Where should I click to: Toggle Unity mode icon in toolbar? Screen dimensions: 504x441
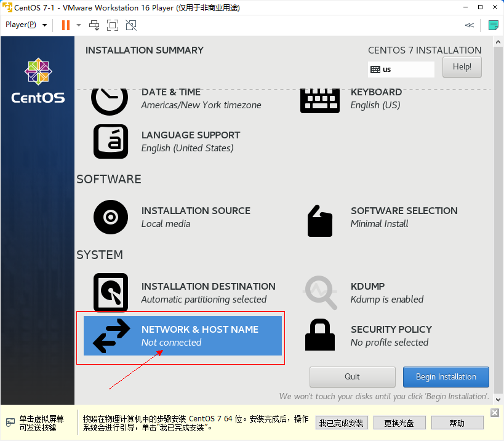131,25
